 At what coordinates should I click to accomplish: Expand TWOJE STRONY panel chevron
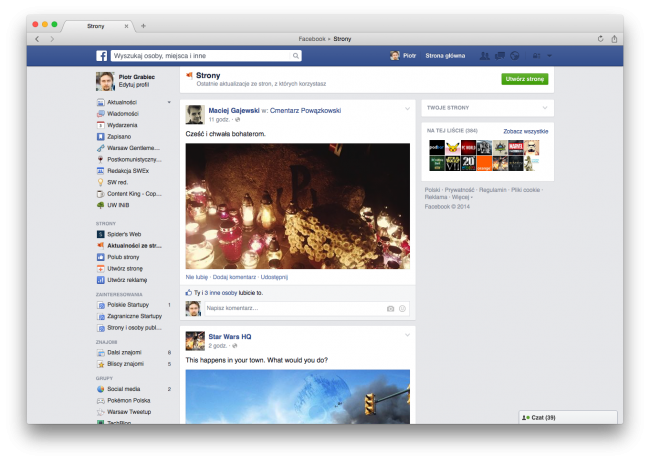pos(545,108)
